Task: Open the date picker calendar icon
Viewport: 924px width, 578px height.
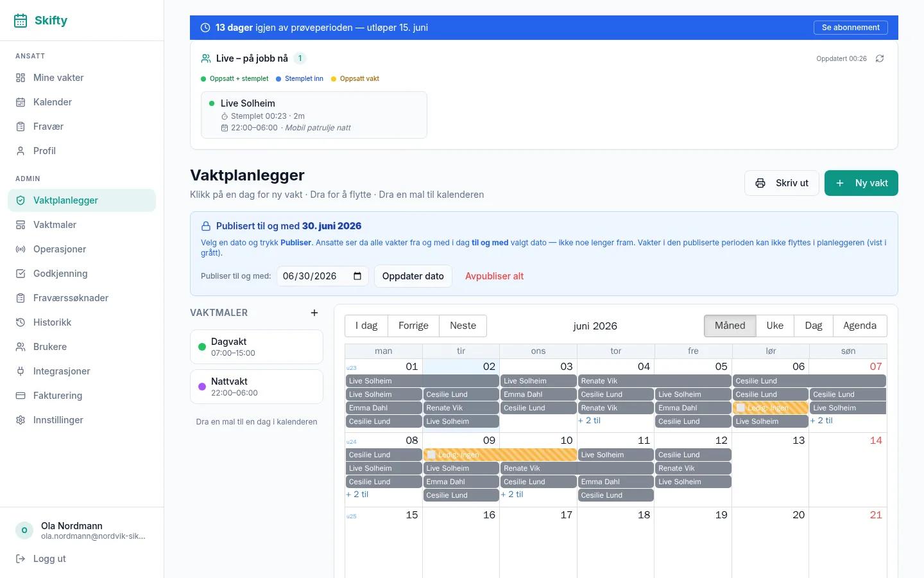Action: click(357, 276)
